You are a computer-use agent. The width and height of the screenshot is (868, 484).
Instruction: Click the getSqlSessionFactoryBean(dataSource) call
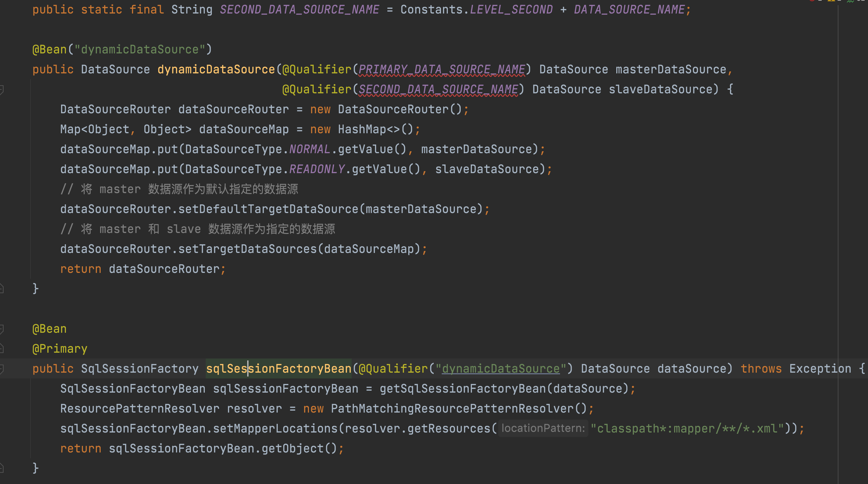(504, 388)
